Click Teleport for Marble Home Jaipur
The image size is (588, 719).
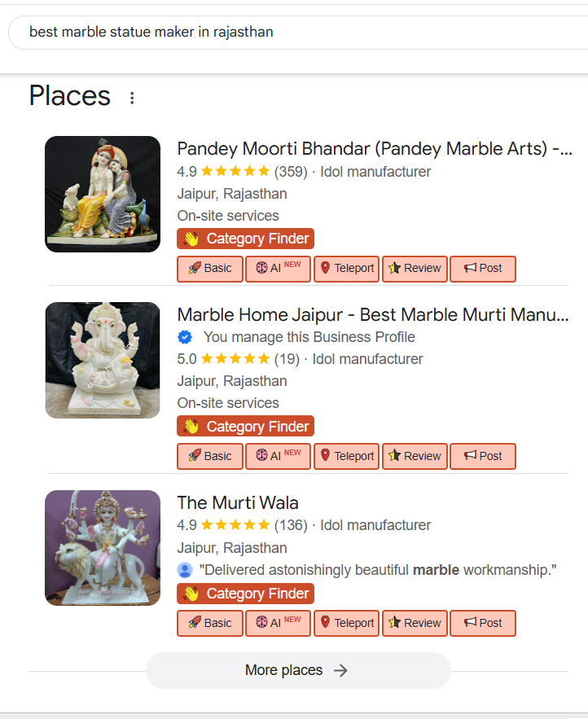pyautogui.click(x=346, y=457)
